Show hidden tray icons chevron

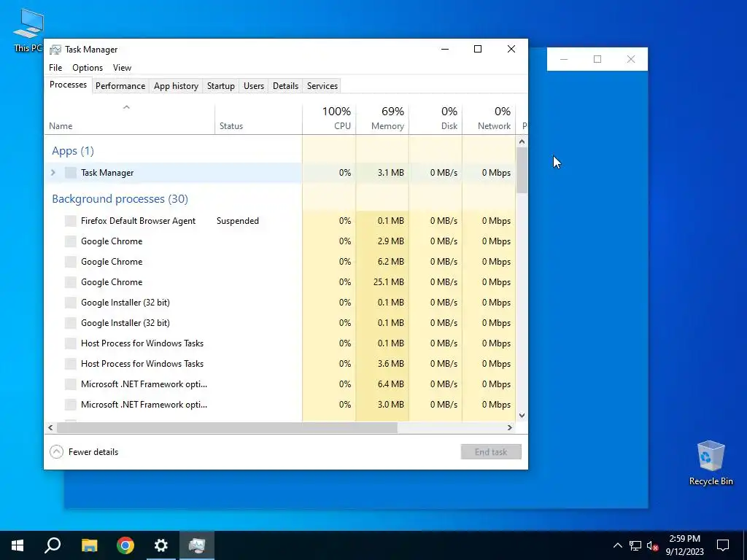pyautogui.click(x=617, y=545)
